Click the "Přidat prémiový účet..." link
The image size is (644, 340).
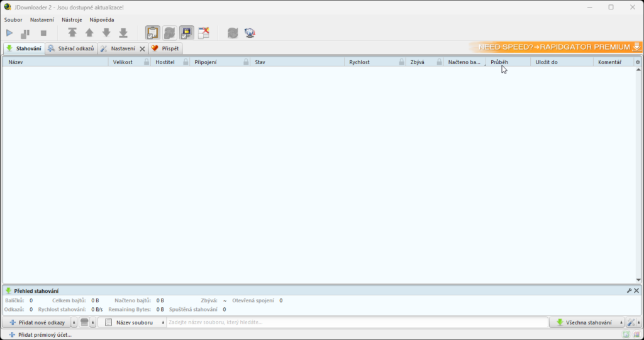point(44,335)
